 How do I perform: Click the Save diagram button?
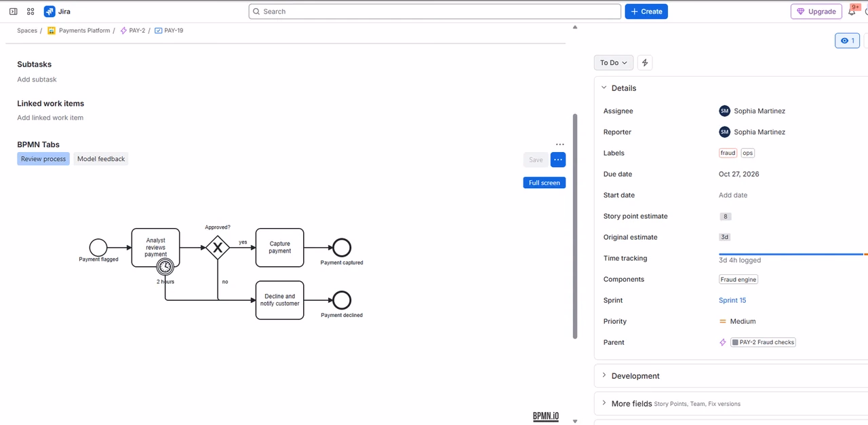point(536,160)
